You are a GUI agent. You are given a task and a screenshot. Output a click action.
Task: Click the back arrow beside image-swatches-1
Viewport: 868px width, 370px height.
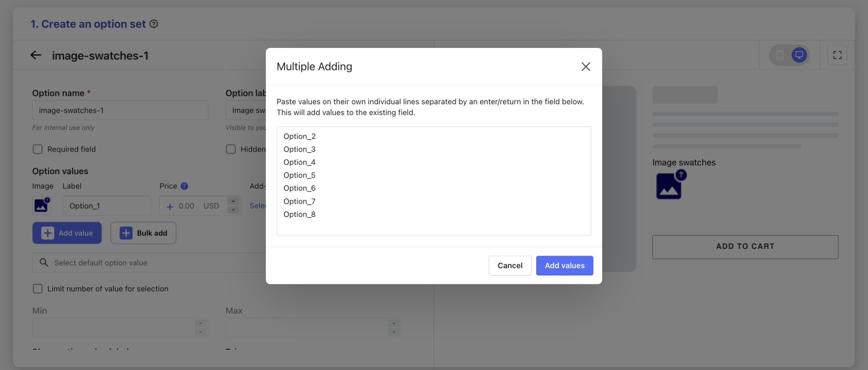(x=36, y=55)
